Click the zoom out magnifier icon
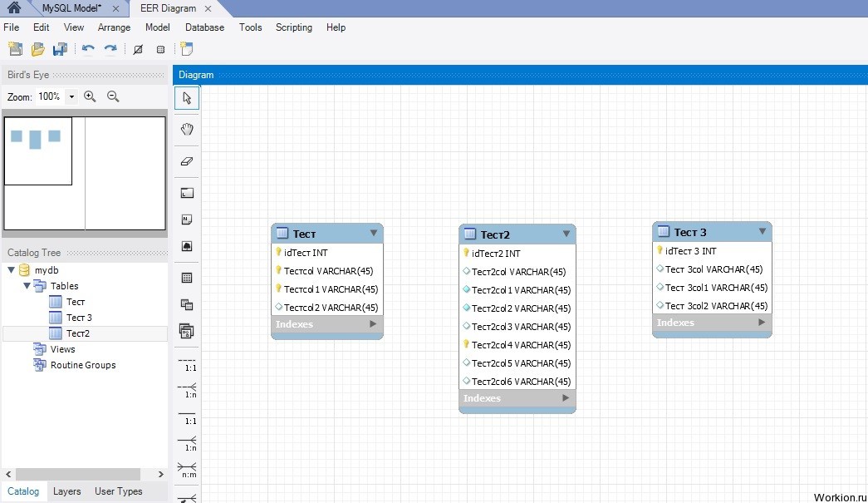 pos(113,96)
